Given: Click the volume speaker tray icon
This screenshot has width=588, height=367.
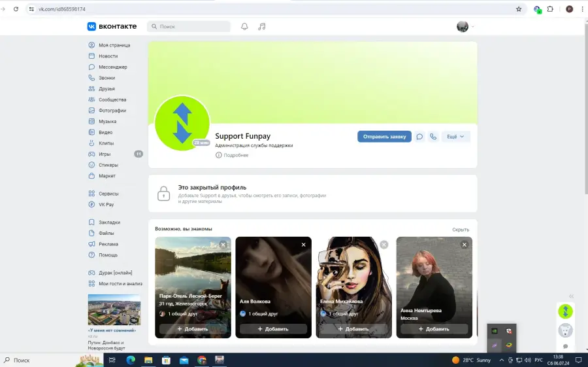Looking at the screenshot, I should click(528, 360).
